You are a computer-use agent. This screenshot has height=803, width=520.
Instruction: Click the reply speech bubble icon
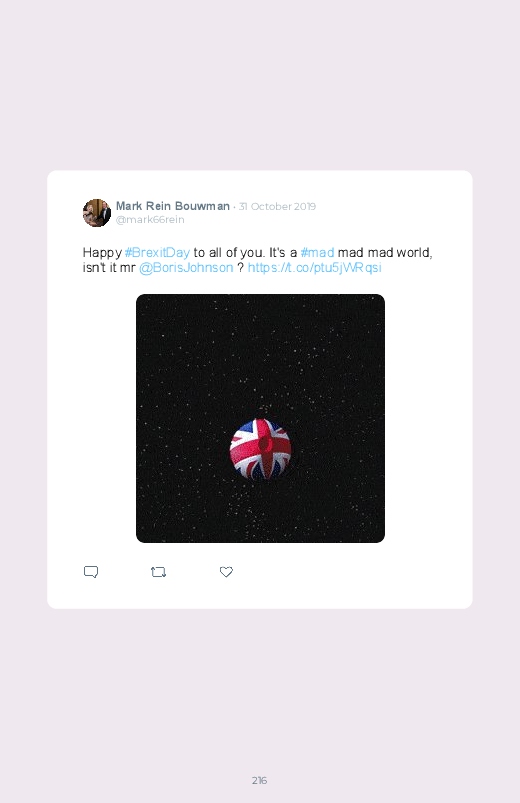click(91, 572)
